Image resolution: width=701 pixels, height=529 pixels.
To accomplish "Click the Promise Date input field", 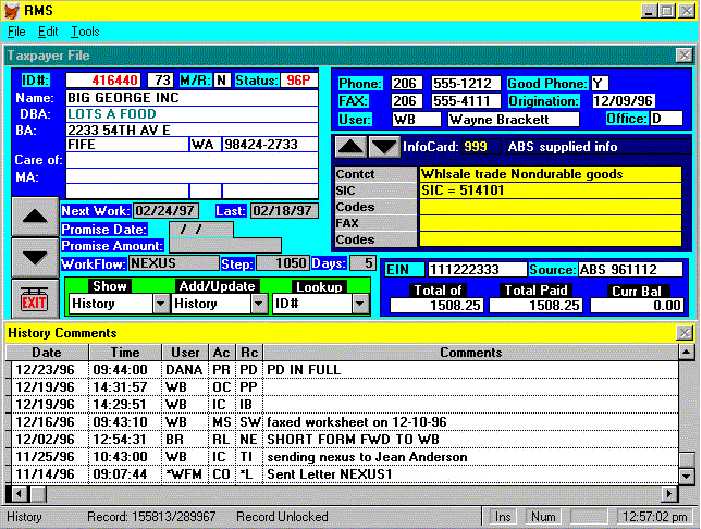I will coord(200,229).
